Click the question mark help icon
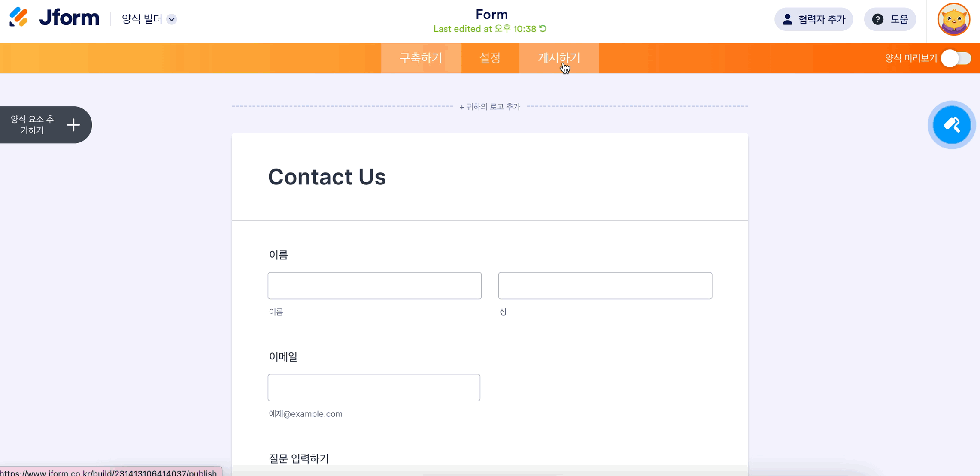 [x=877, y=19]
